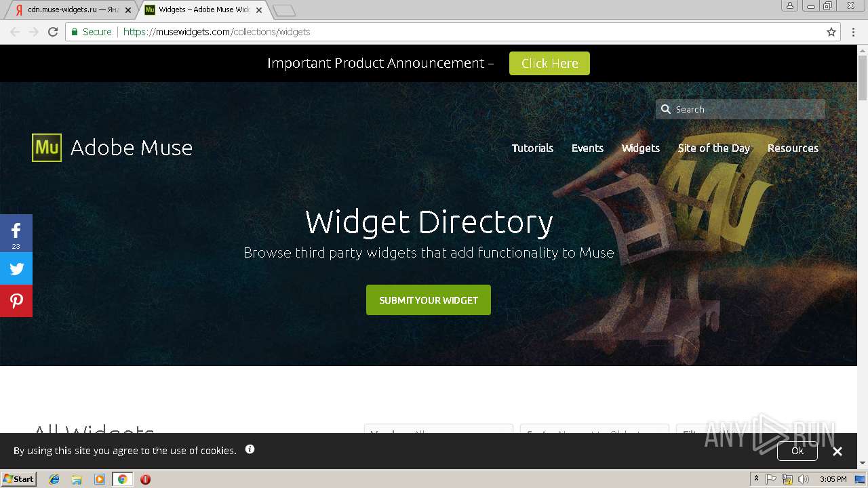Click Chrome icon in taskbar
The image size is (868, 488).
point(122,479)
